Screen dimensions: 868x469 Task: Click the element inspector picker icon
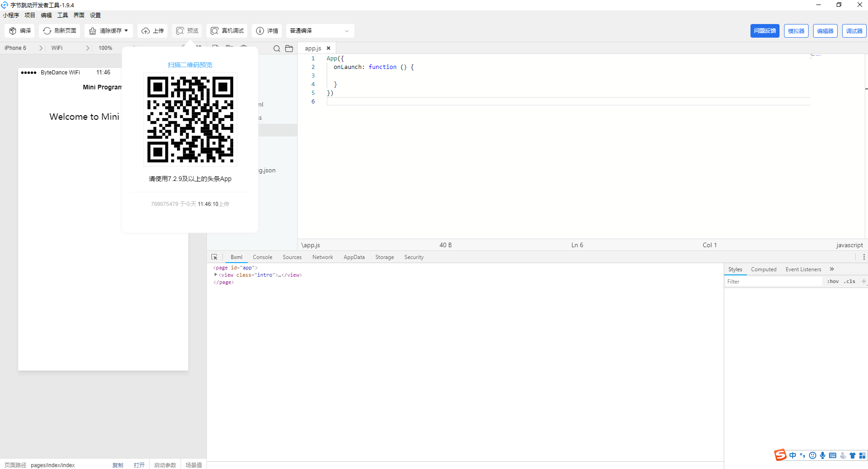[x=215, y=257]
